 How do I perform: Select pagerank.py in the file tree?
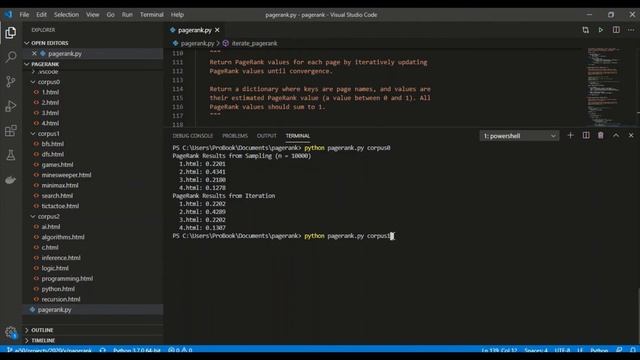click(54, 310)
